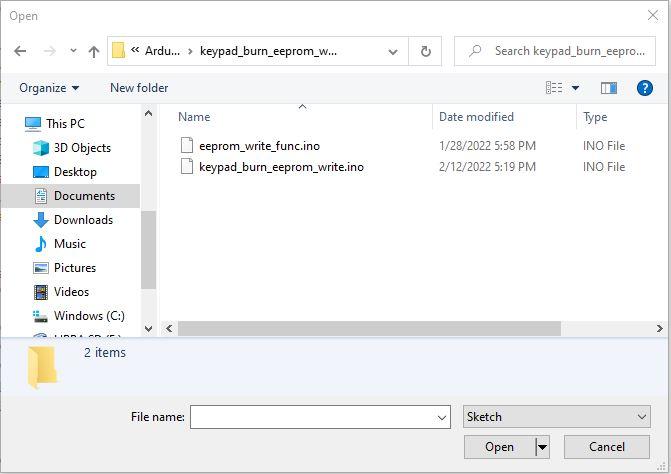This screenshot has height=474, width=671.
Task: Expand the address bar path dropdown
Action: point(395,51)
